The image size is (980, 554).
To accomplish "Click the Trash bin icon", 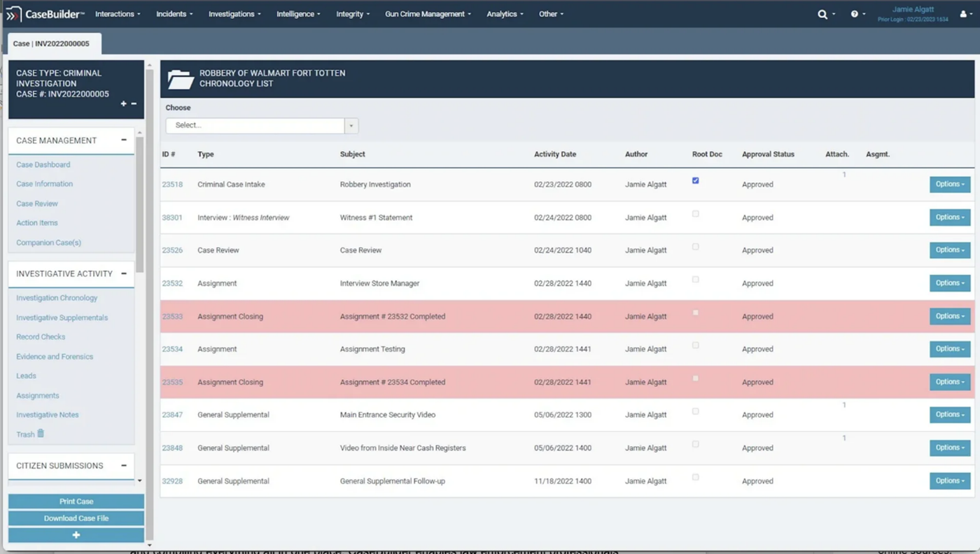I will pyautogui.click(x=41, y=434).
